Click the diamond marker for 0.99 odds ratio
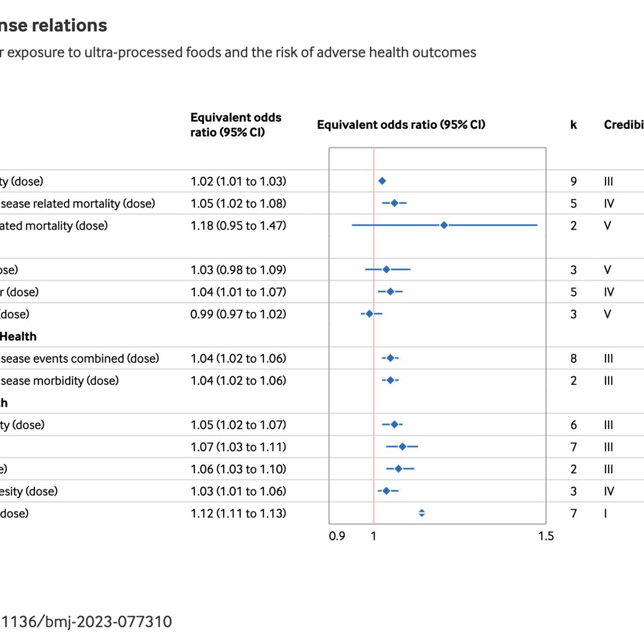This screenshot has width=644, height=644. coord(370,313)
